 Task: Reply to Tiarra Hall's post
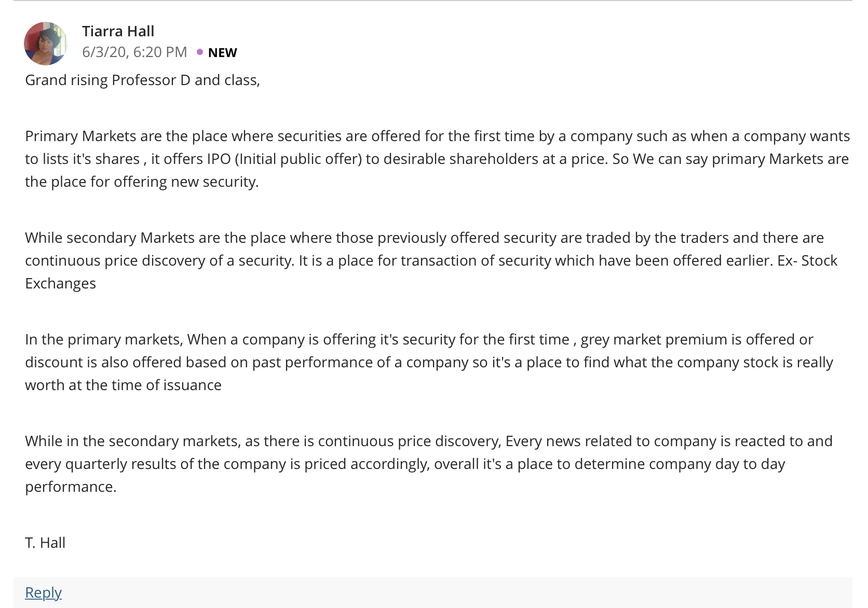point(43,592)
